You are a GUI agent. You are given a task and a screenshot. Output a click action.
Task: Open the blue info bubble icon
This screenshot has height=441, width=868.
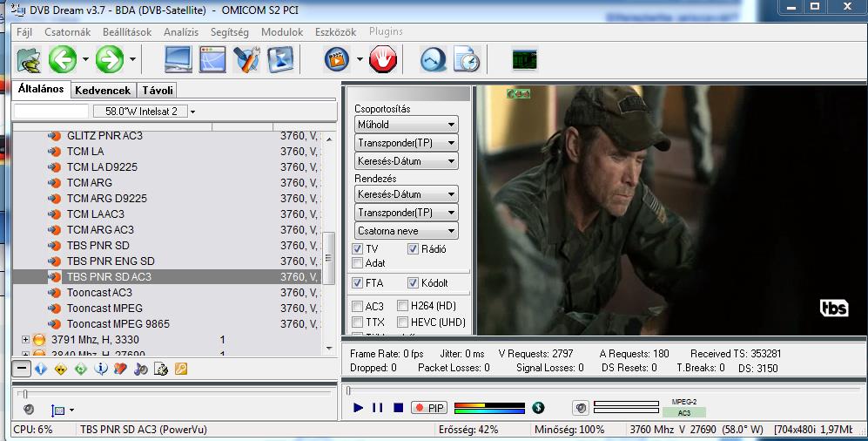[x=101, y=369]
